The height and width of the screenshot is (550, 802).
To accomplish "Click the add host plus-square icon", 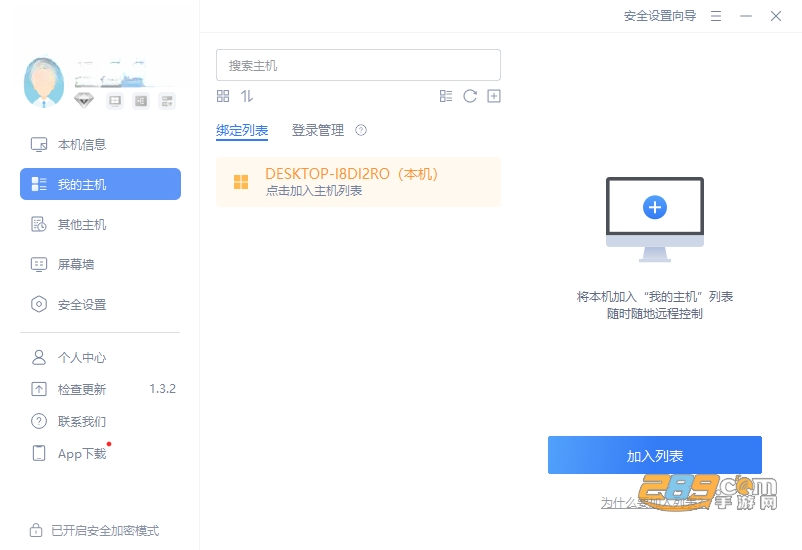I will (x=494, y=96).
